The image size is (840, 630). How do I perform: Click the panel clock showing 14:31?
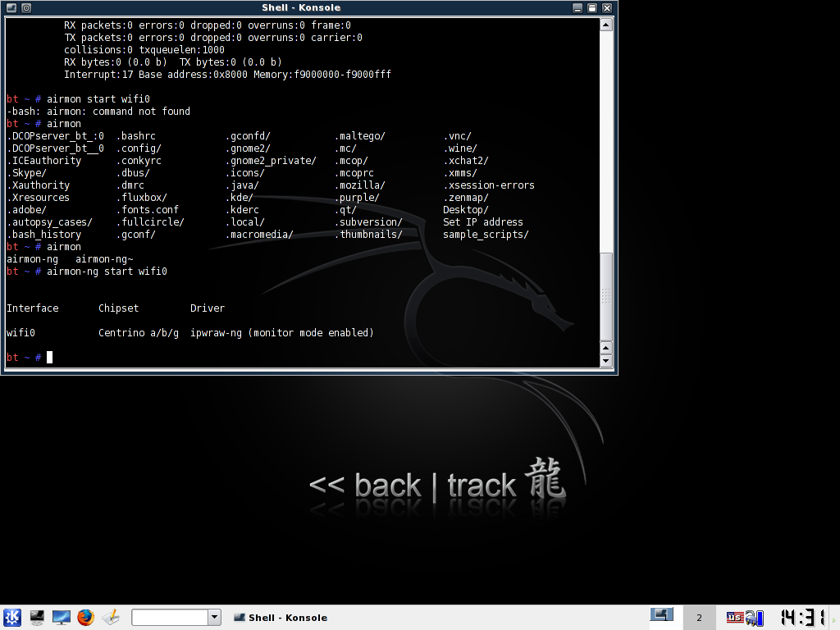pos(802,617)
